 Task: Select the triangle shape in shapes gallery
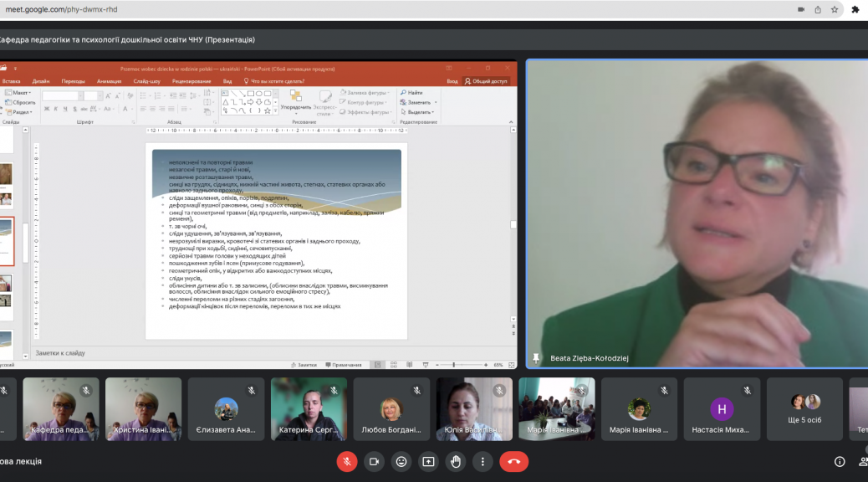tap(225, 102)
